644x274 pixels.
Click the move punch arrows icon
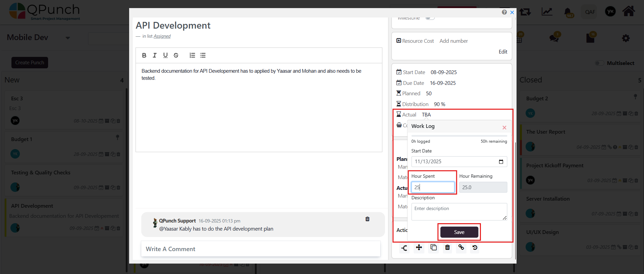419,248
